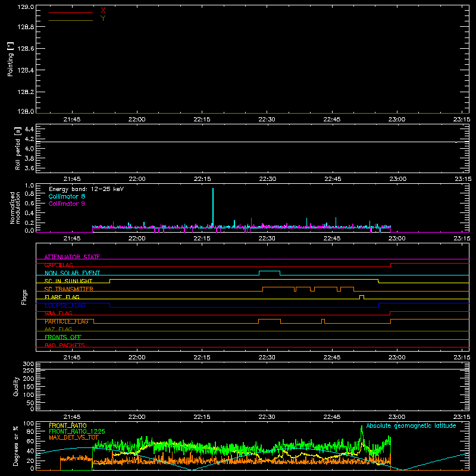Click the FLARE_FLAG label
The image size is (476, 476).
[x=62, y=297]
